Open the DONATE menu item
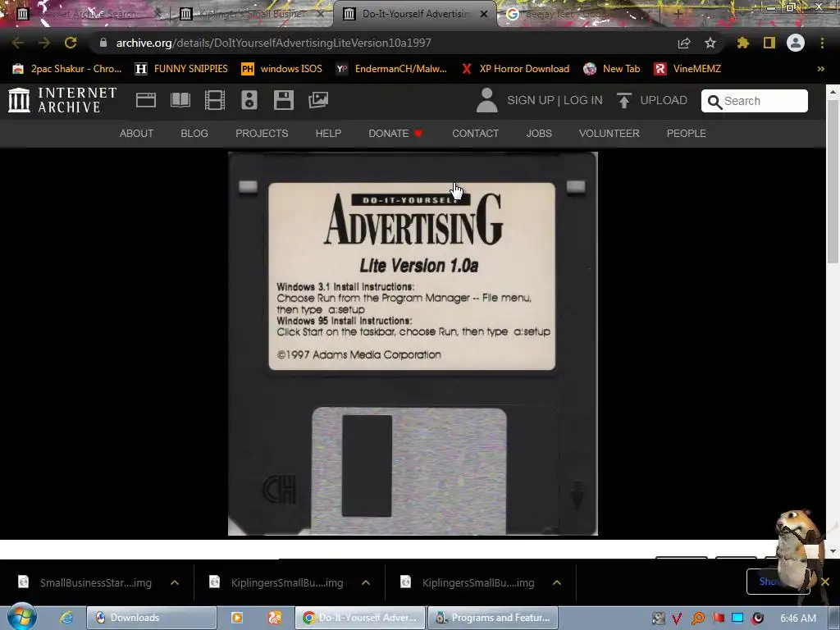840x630 pixels. pyautogui.click(x=395, y=134)
